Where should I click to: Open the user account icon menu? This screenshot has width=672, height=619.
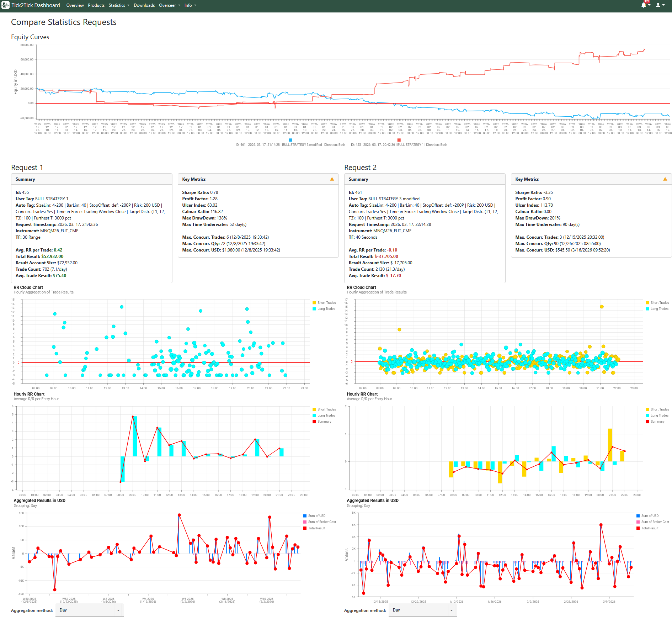click(x=658, y=5)
